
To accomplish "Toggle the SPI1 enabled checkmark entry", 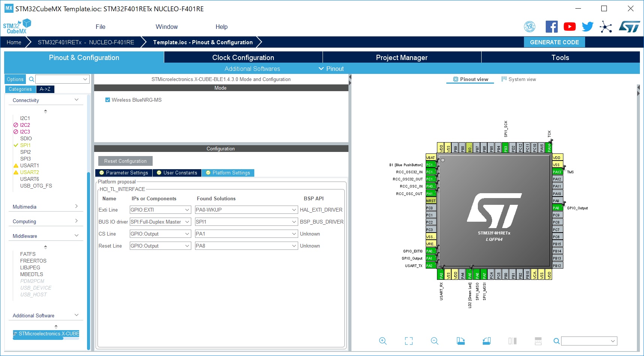I will (22, 145).
